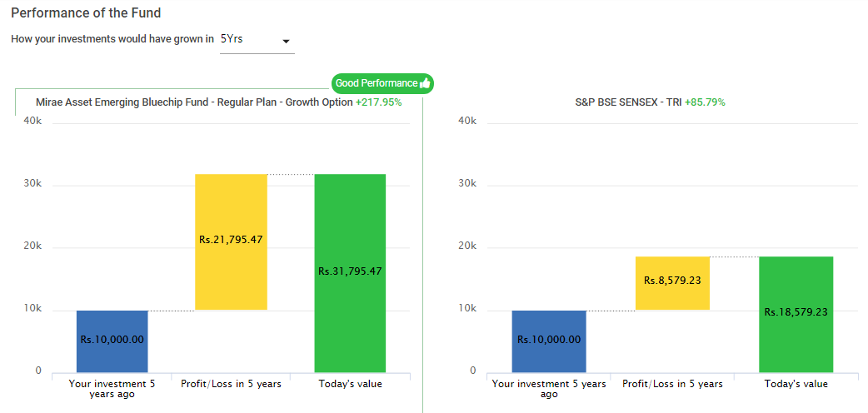Image resolution: width=868 pixels, height=413 pixels.
Task: Click Today's value label under SENSEX chart
Action: (796, 384)
